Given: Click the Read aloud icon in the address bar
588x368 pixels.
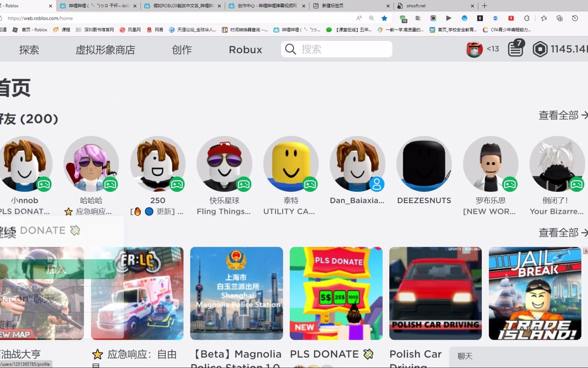Looking at the screenshot, I should coord(359,18).
